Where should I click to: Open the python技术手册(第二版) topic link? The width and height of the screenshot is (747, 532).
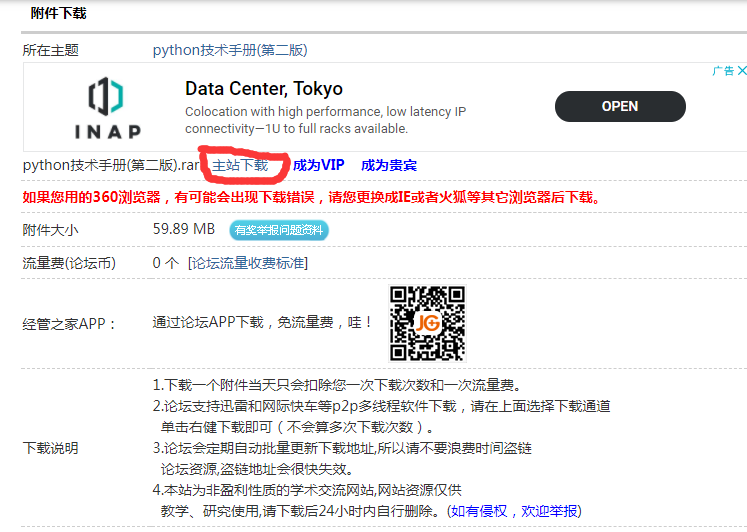230,50
